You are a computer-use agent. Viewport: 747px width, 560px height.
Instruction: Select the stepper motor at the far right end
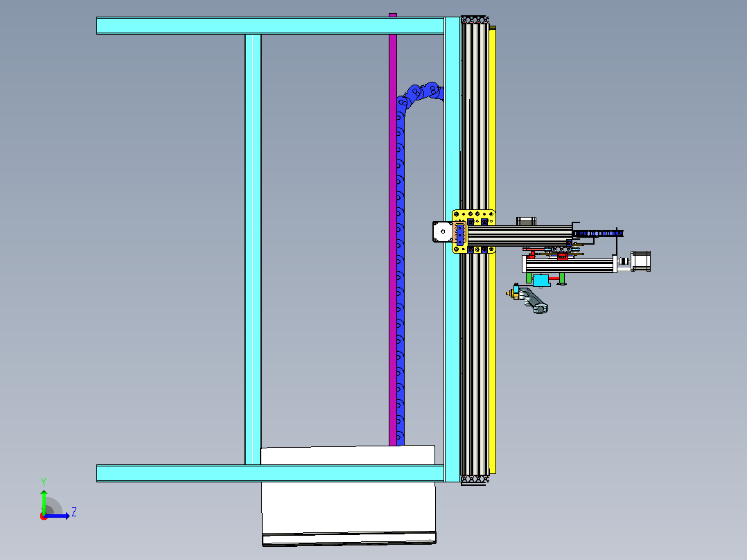click(x=640, y=262)
